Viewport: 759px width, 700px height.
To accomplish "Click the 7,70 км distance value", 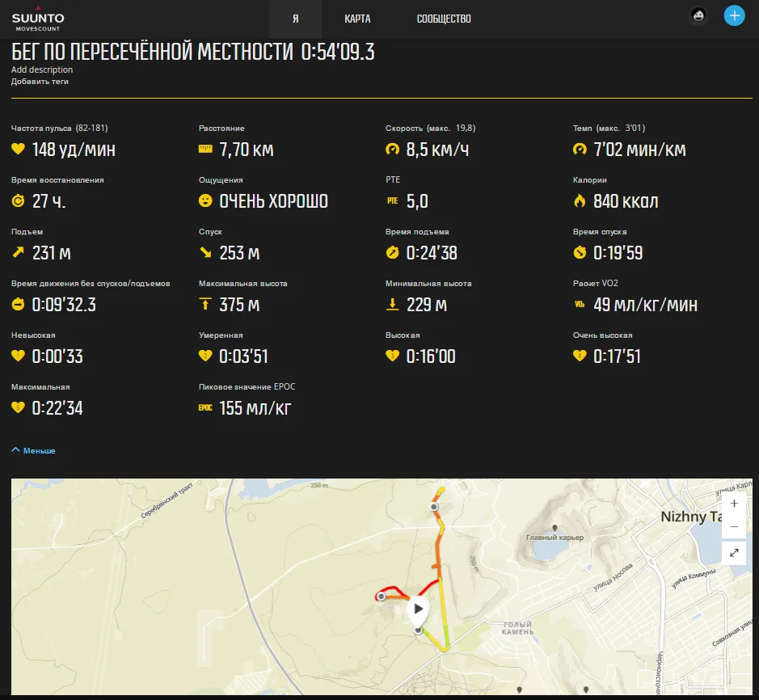I will click(x=247, y=149).
